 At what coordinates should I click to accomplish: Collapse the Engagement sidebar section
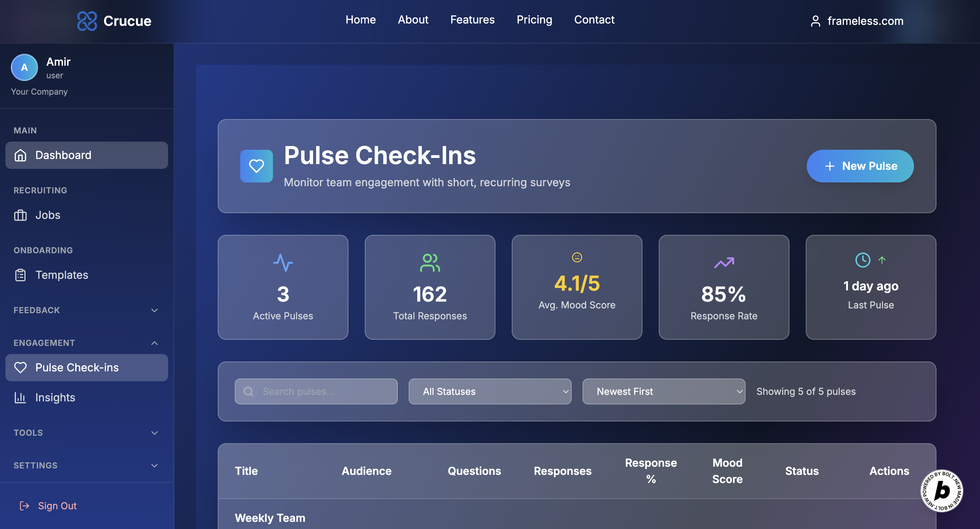[x=154, y=343]
